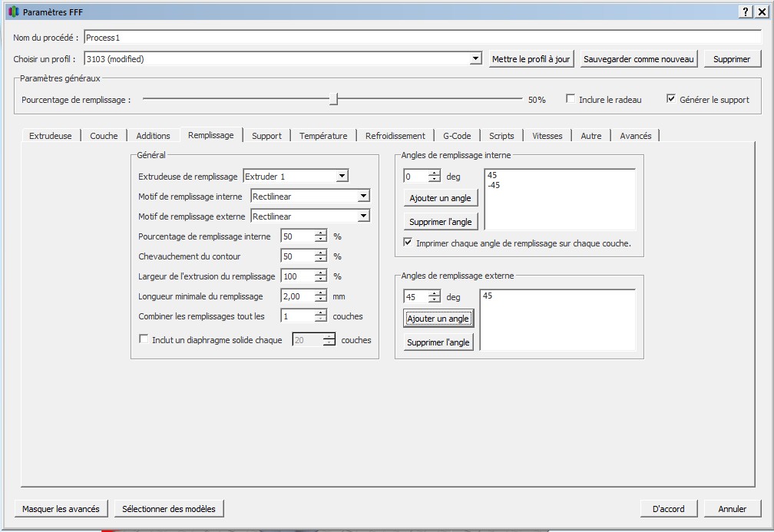
Task: Open the Choisir un profil dropdown
Action: click(x=475, y=59)
